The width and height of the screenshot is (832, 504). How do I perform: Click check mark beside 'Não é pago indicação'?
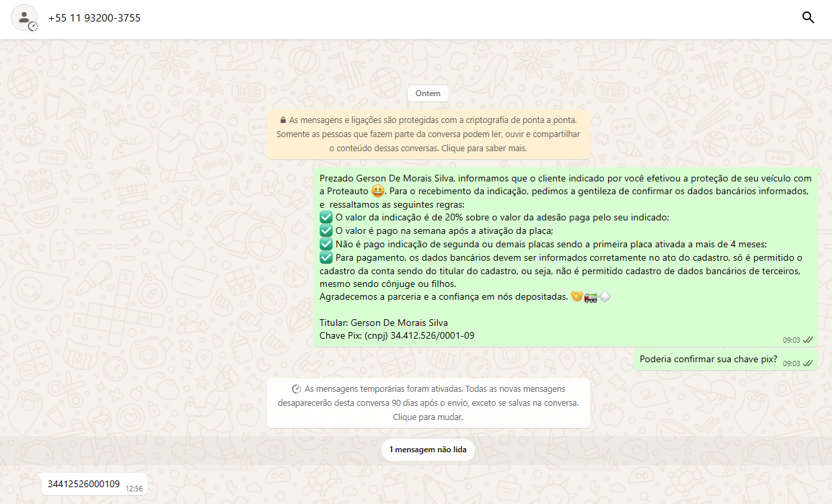tap(326, 244)
